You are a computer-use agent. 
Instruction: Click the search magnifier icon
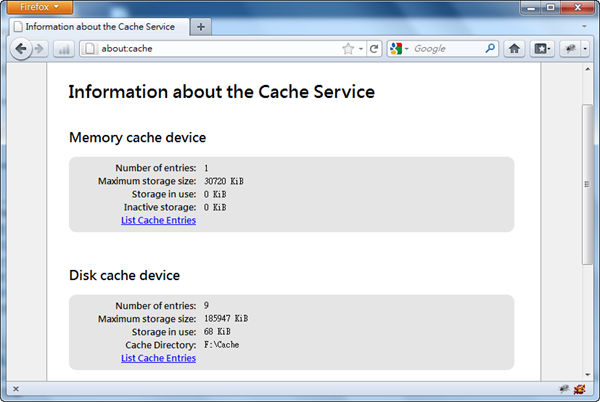pos(490,48)
